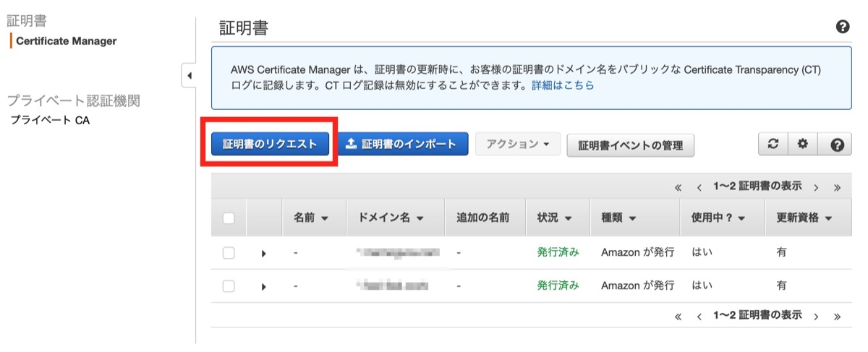
Task: Go to next page in bottom pagination
Action: click(x=816, y=317)
